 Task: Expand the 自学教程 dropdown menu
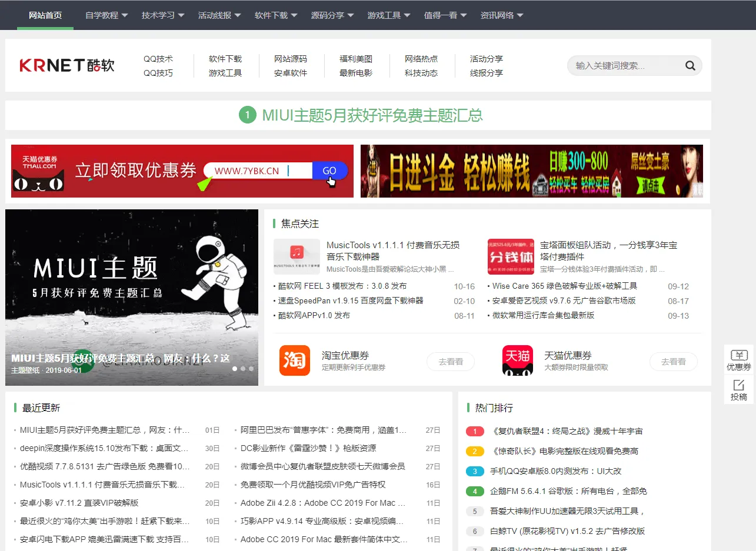tap(106, 15)
